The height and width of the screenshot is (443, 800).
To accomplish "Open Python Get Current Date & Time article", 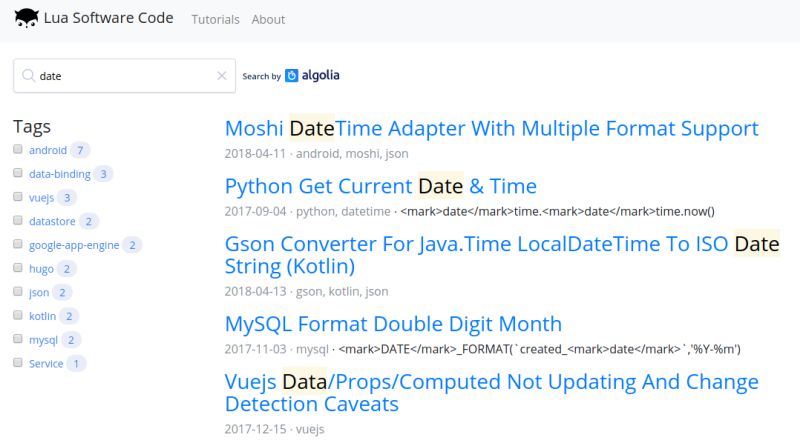I will click(381, 186).
